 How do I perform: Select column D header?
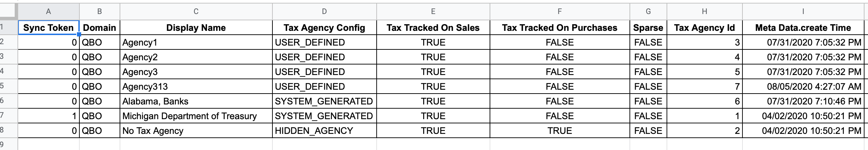[x=324, y=12]
